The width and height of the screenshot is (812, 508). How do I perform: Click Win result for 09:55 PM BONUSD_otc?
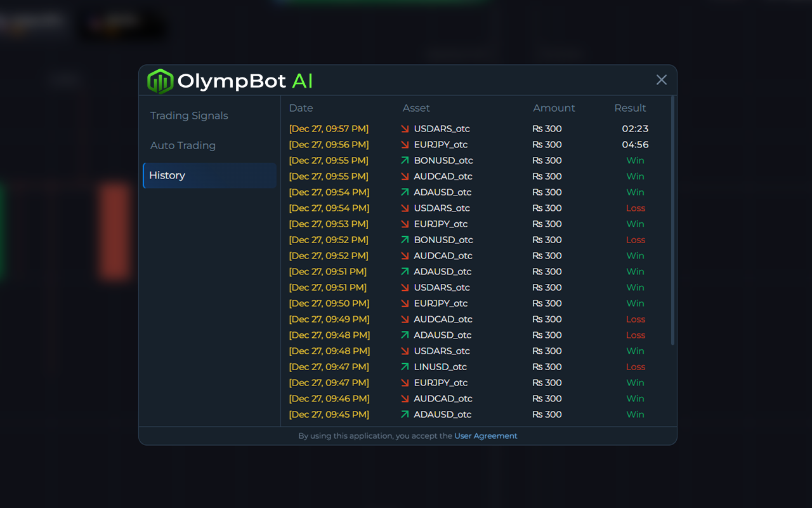(635, 161)
